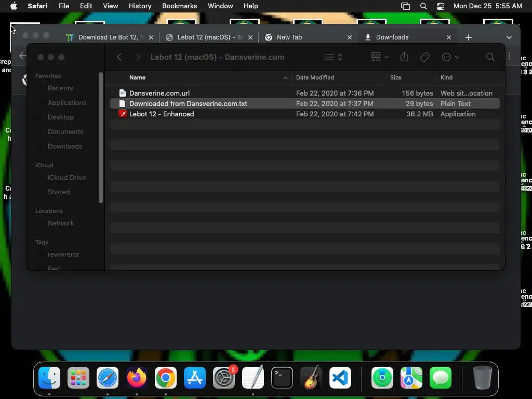Open the Window menu
The image size is (532, 399).
(220, 6)
